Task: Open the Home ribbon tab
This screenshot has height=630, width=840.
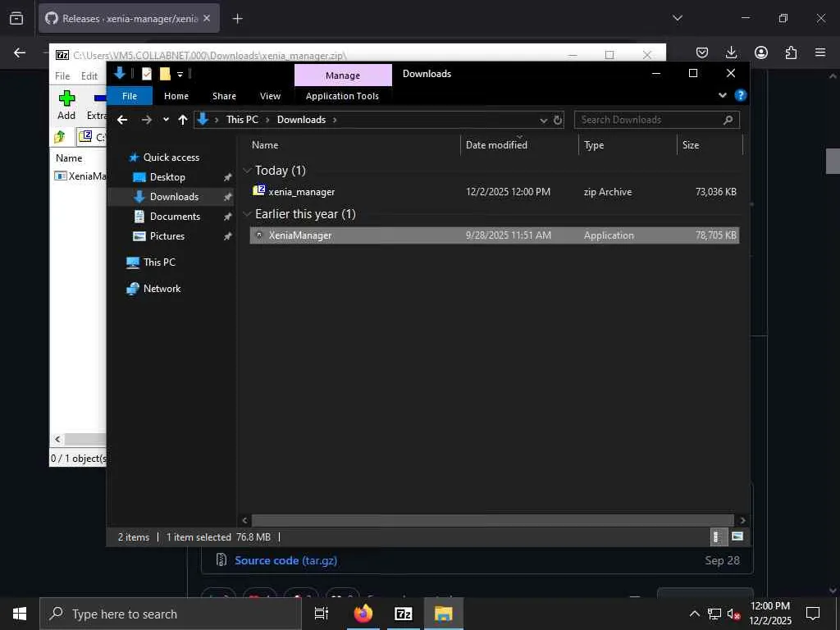Action: tap(176, 96)
